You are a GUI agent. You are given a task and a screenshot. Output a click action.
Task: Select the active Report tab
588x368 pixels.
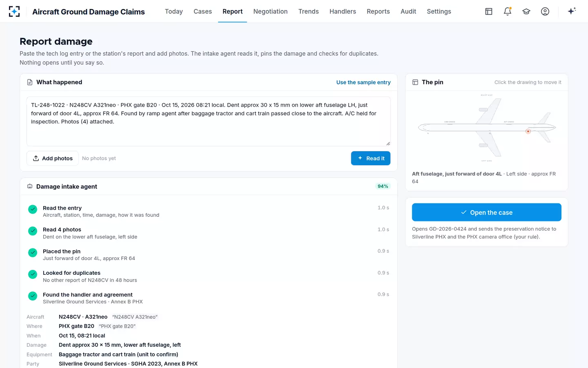pos(232,11)
